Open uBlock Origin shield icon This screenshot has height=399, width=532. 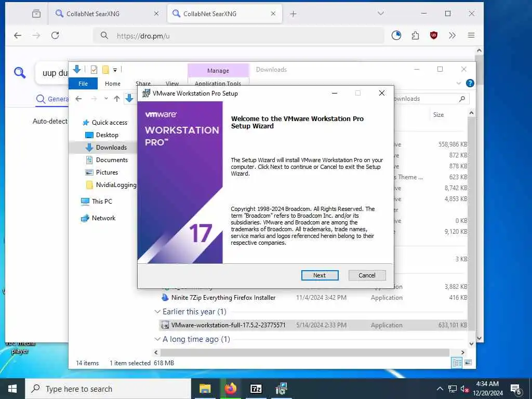(434, 35)
